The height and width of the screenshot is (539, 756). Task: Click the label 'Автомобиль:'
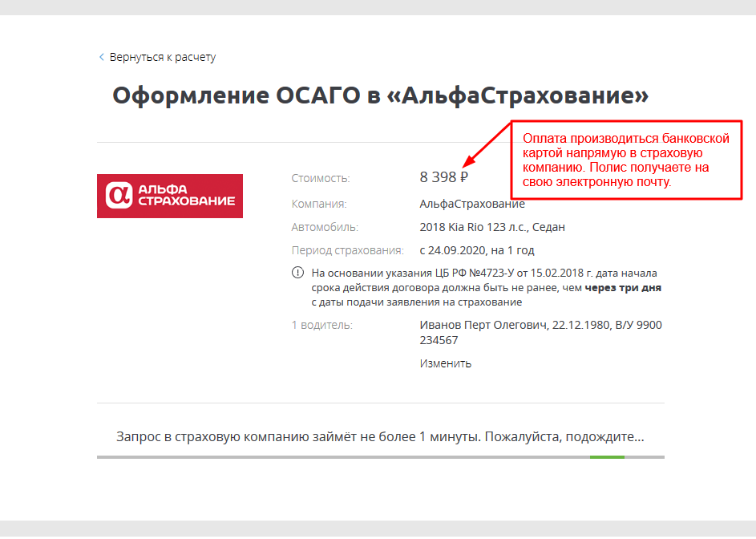tap(325, 227)
